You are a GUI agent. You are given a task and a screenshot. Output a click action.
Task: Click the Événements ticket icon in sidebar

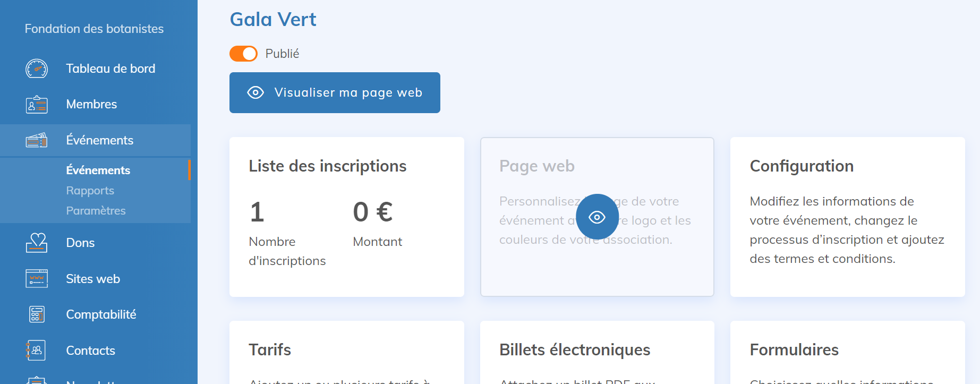pos(37,140)
